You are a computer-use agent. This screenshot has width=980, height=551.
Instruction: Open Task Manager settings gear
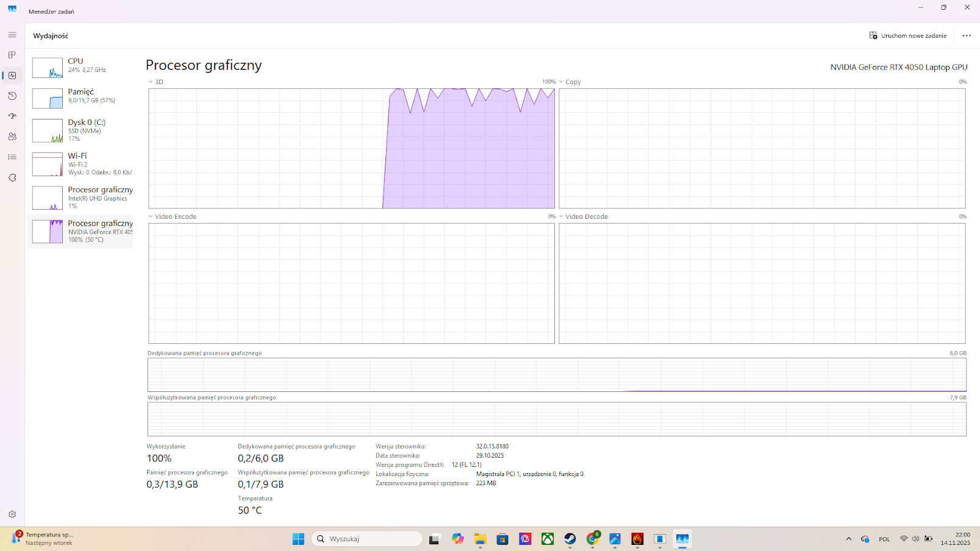coord(12,514)
